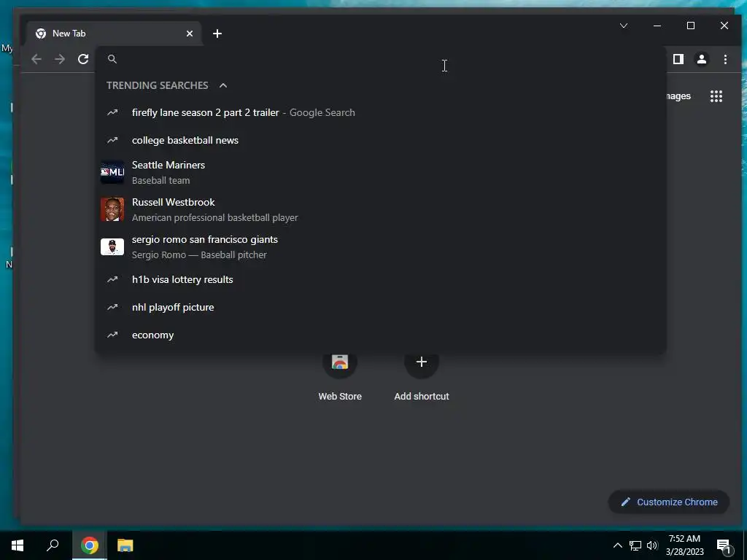Viewport: 747px width, 560px height.
Task: Select Russell Westbrook suggestion
Action: 381,209
